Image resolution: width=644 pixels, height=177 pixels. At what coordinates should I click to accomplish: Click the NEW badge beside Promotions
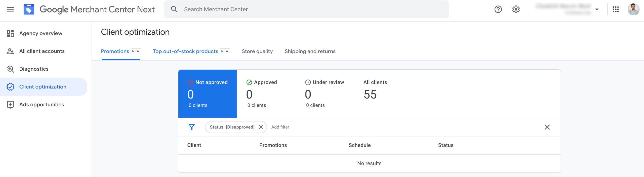[x=136, y=51]
